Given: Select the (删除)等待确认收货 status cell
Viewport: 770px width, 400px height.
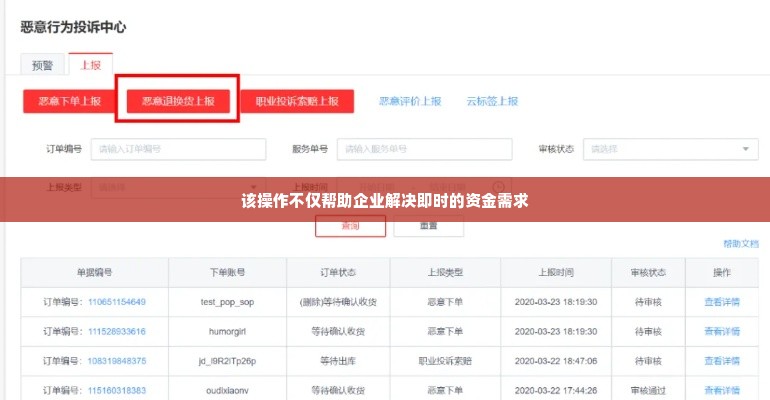Looking at the screenshot, I should 338,302.
